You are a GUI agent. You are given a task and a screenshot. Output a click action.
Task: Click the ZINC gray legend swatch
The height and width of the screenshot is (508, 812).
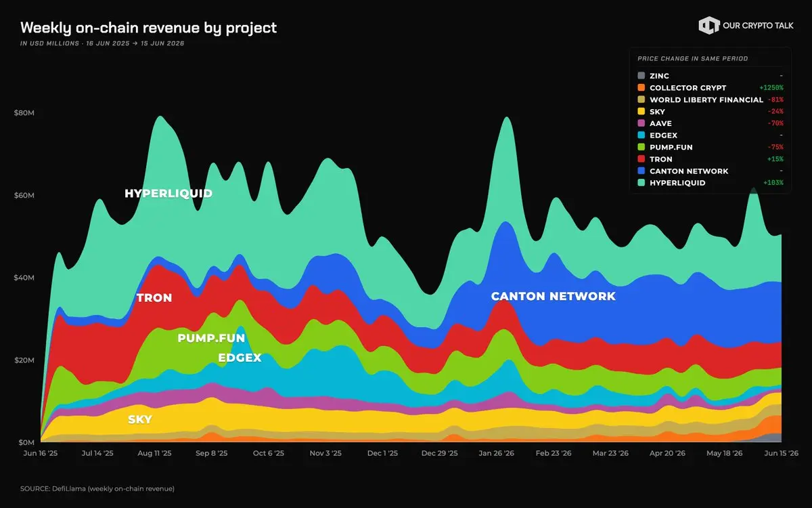pyautogui.click(x=641, y=76)
